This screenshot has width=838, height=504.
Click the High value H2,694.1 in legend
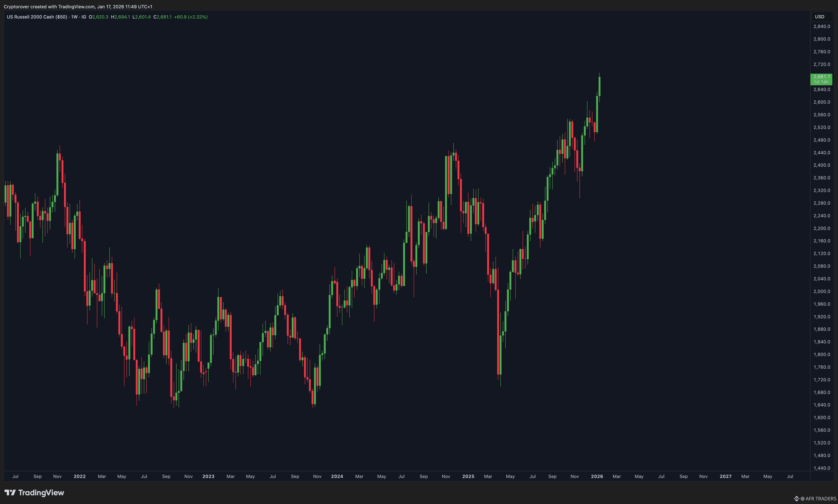(121, 17)
